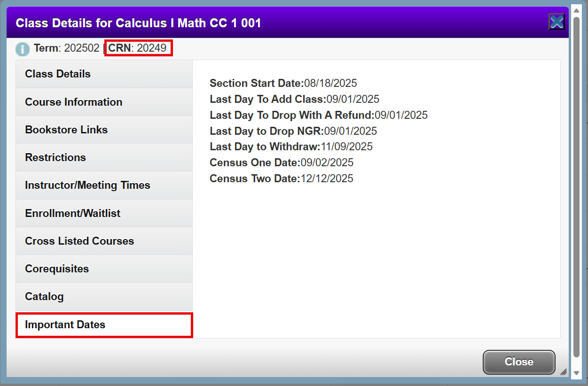Click the Section Start Date entry
The height and width of the screenshot is (386, 588).
[283, 83]
